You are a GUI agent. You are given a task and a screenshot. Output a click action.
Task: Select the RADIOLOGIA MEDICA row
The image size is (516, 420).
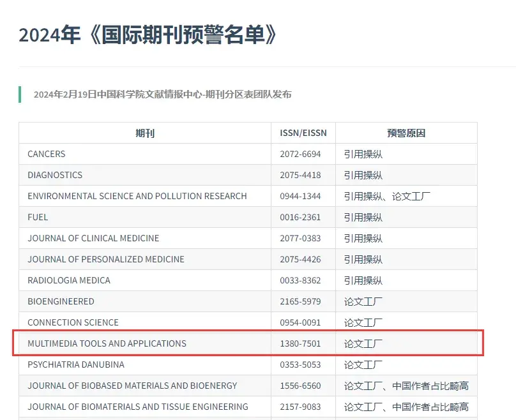coord(69,280)
